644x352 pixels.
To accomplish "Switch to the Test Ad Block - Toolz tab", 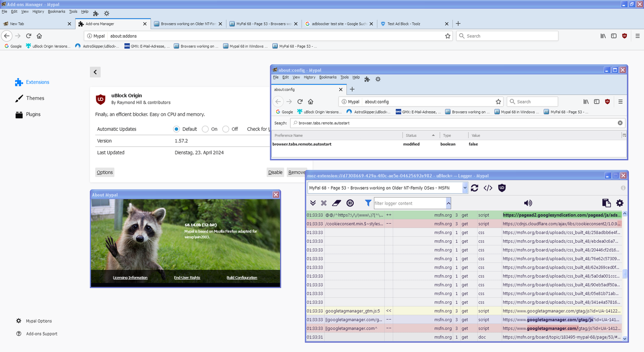I will pyautogui.click(x=414, y=24).
